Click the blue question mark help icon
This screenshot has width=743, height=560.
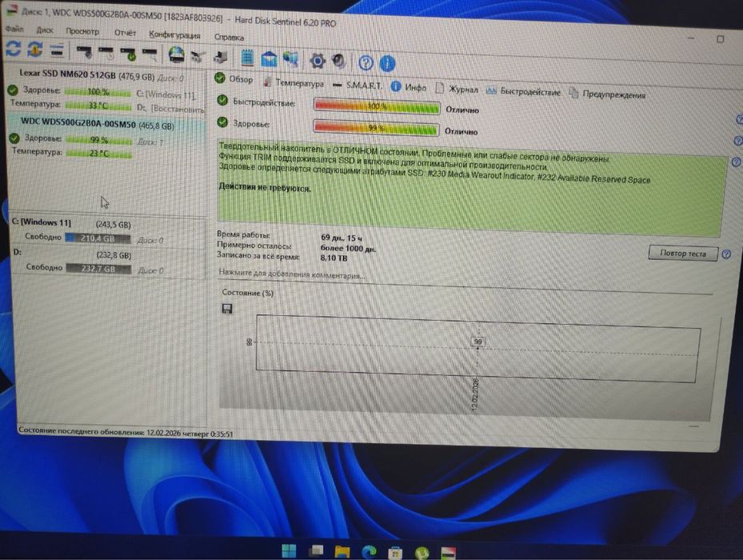(x=366, y=62)
